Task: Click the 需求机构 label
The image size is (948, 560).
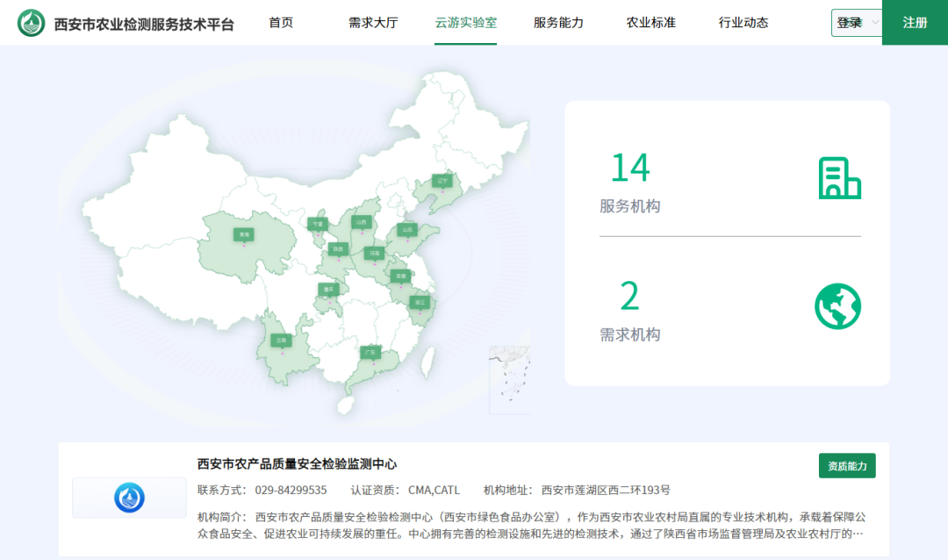Action: click(629, 334)
